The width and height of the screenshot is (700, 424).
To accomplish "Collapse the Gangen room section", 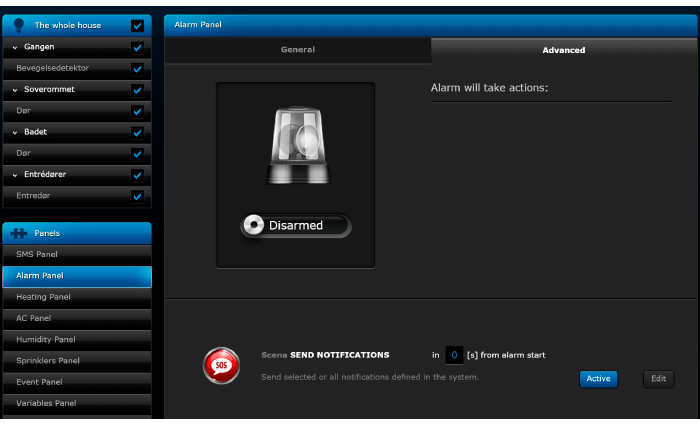I will (x=16, y=47).
